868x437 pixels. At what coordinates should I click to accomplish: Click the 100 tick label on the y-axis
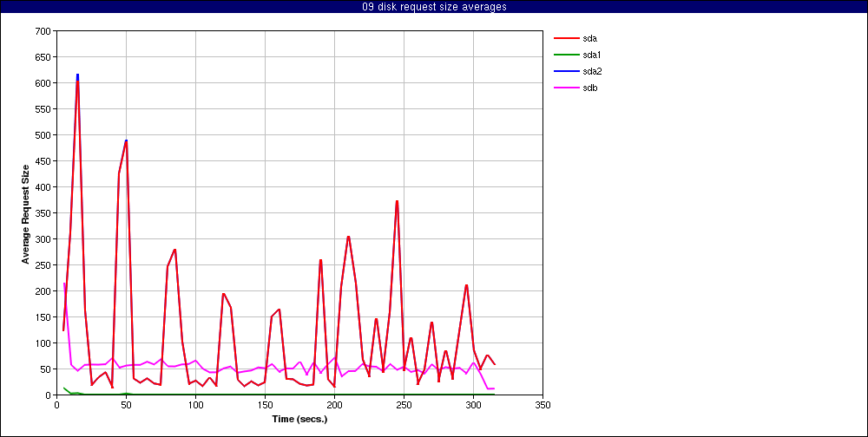[43, 343]
